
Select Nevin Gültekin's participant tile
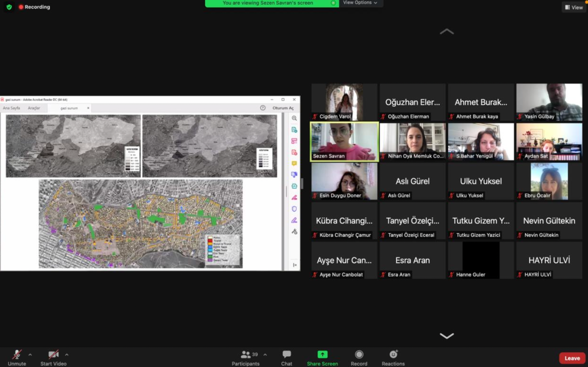pos(549,221)
